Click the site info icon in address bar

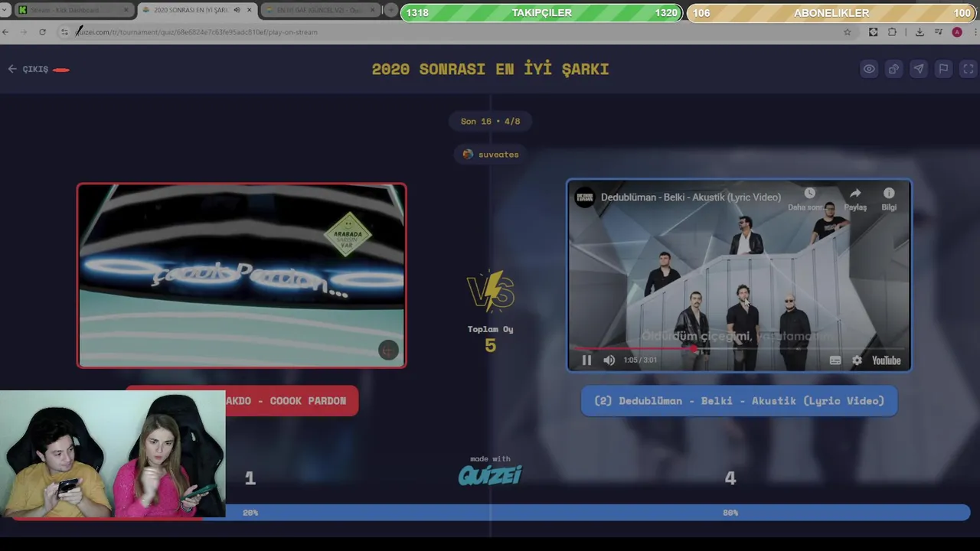click(65, 32)
